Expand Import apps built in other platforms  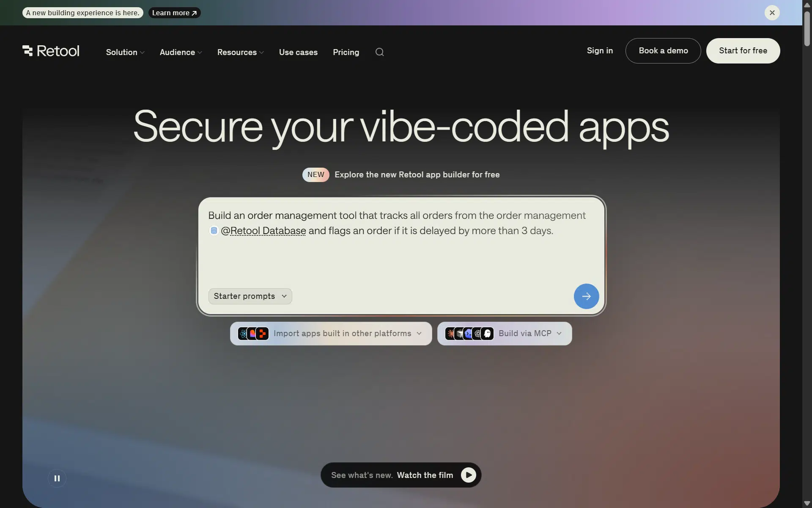click(x=331, y=334)
